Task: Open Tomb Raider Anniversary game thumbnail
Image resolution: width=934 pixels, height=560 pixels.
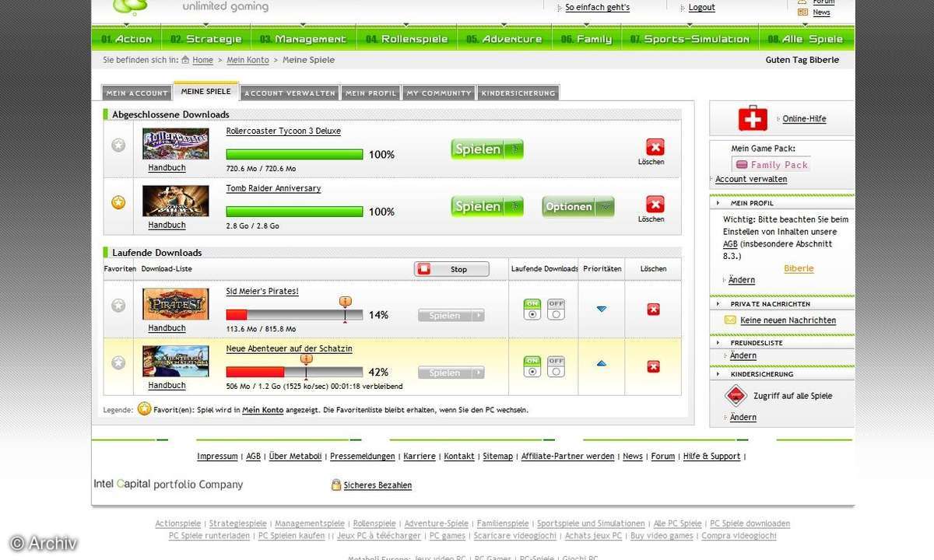Action: tap(175, 201)
